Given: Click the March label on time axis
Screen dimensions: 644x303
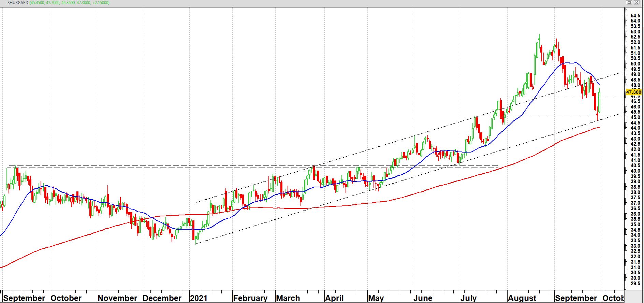Looking at the screenshot, I should click(288, 298).
